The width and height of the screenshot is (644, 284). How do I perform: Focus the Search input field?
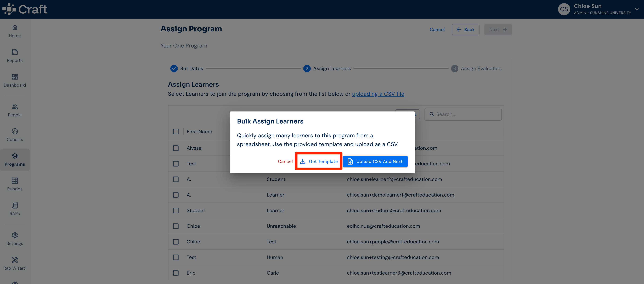tap(463, 114)
